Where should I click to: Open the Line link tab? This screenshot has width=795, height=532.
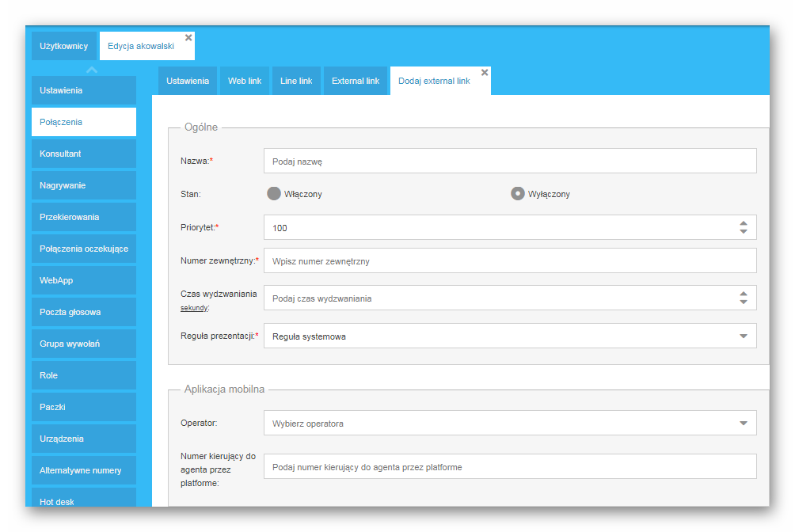pyautogui.click(x=296, y=81)
